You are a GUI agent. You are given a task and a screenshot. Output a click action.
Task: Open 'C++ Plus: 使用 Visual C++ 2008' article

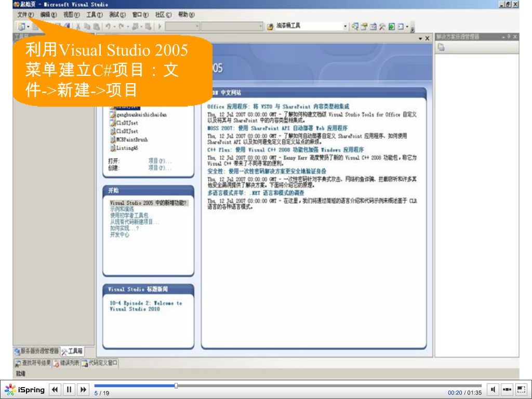click(x=285, y=150)
